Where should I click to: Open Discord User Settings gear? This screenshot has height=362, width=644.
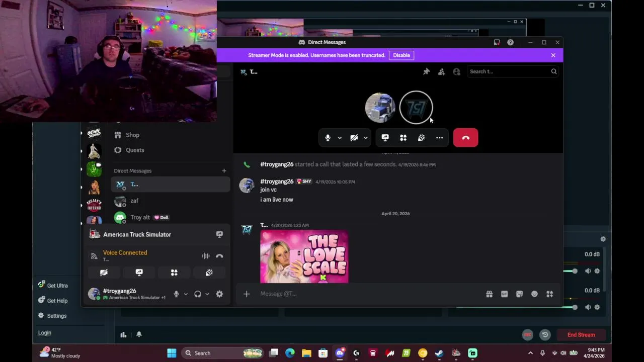click(219, 294)
